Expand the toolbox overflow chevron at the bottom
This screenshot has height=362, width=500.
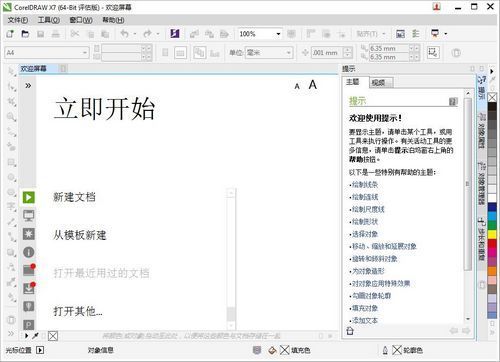tap(11, 333)
